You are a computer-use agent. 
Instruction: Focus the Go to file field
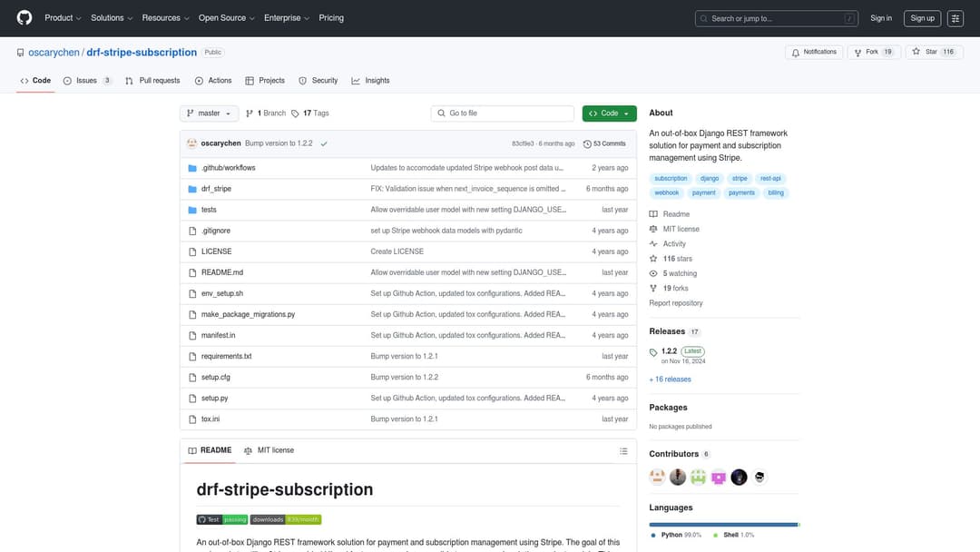click(502, 113)
